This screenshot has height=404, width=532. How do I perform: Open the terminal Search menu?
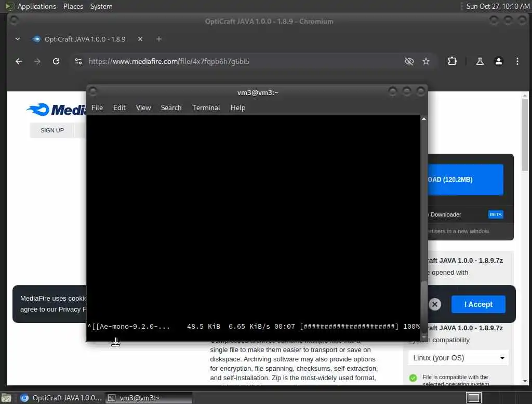171,107
